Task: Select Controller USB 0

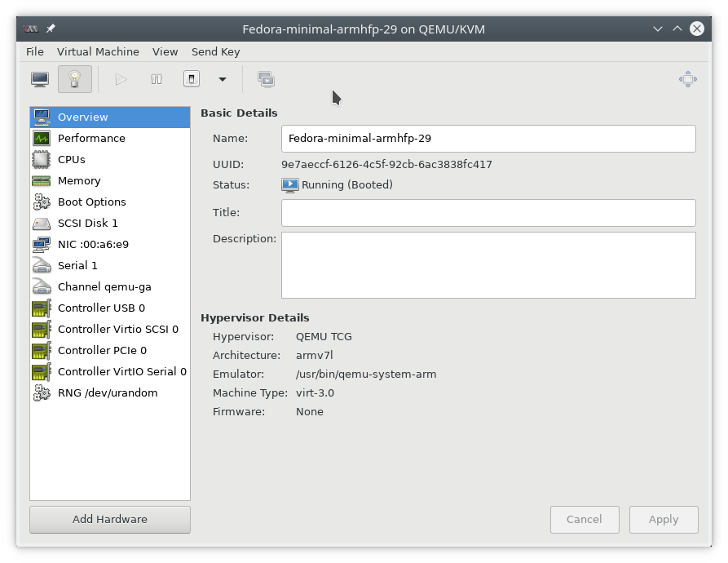Action: 110,308
